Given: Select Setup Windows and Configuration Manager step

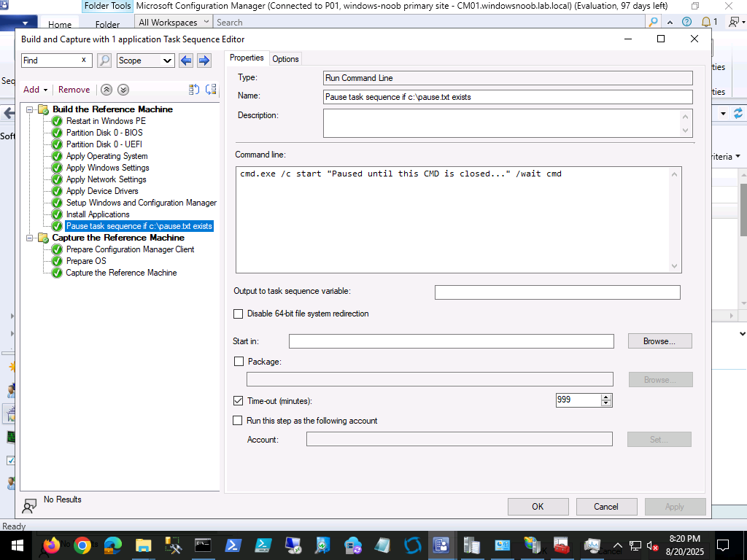Looking at the screenshot, I should [141, 203].
